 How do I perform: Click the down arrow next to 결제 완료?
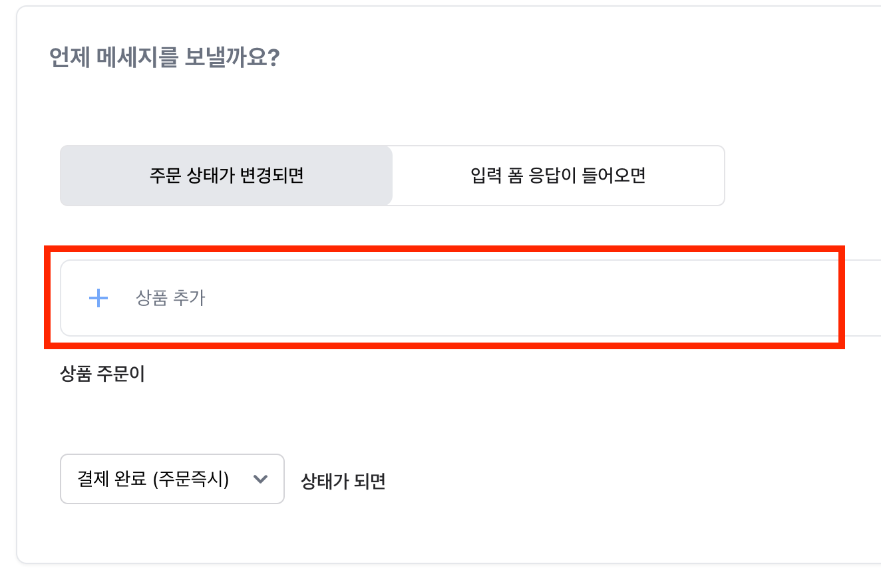261,479
